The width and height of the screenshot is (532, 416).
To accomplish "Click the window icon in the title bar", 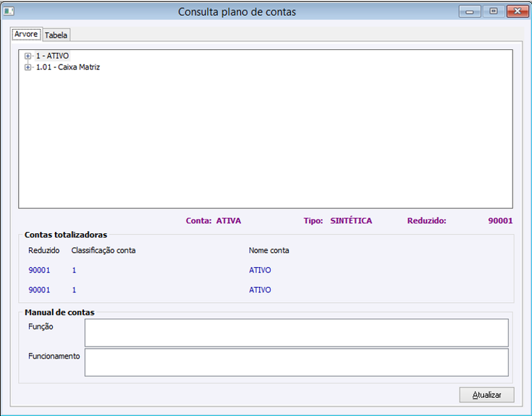I will point(8,11).
